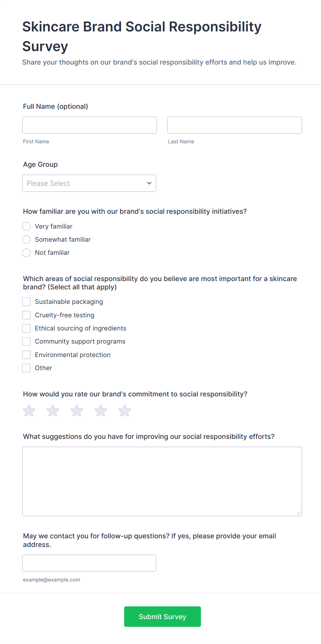Click the First Name input field
The width and height of the screenshot is (321, 644).
[x=89, y=125]
